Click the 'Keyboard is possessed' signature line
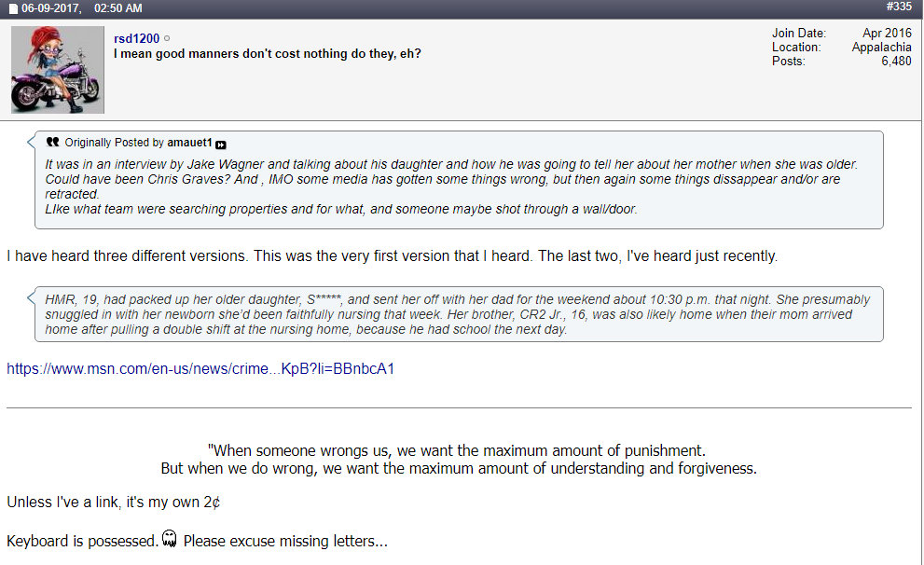Screen dimensions: 924x565 click(82, 541)
